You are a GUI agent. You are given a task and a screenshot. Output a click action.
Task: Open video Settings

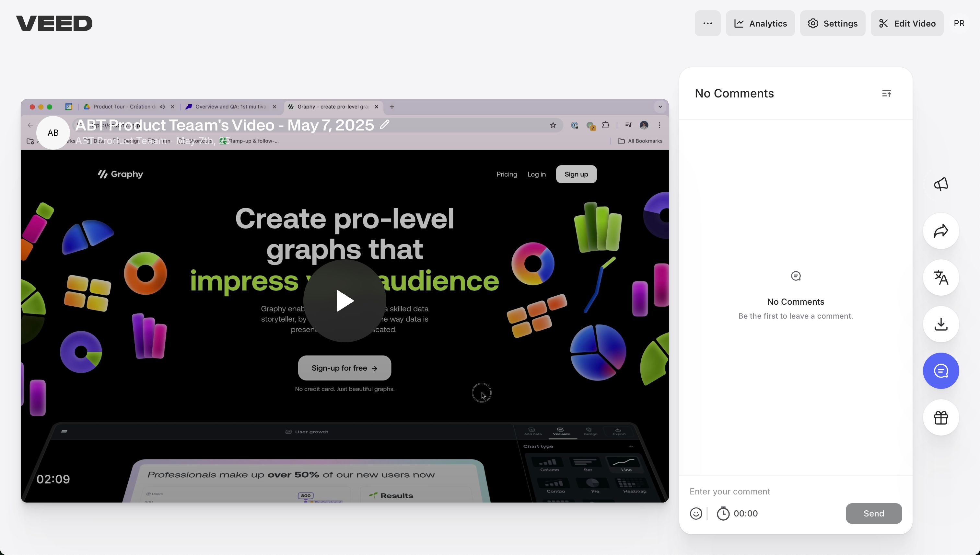[x=832, y=23]
